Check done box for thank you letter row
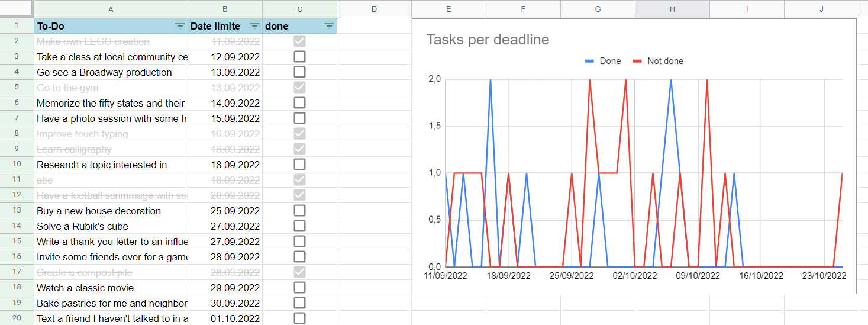 click(300, 242)
